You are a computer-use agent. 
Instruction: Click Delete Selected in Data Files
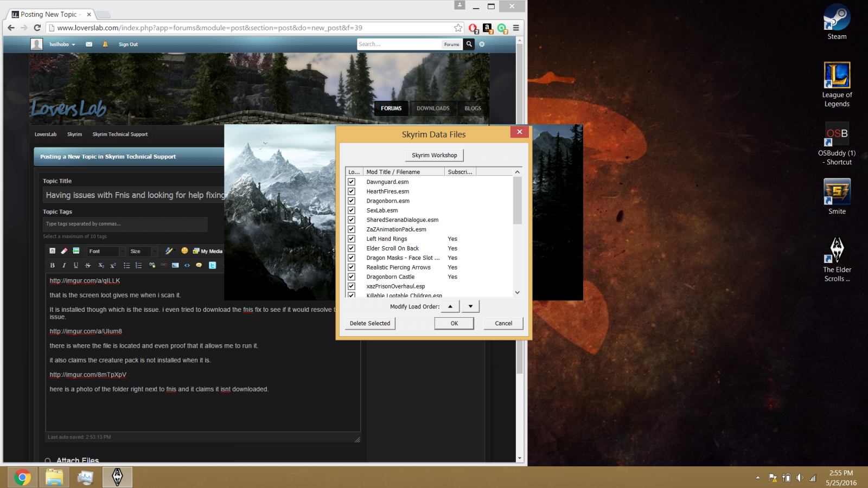tap(370, 323)
